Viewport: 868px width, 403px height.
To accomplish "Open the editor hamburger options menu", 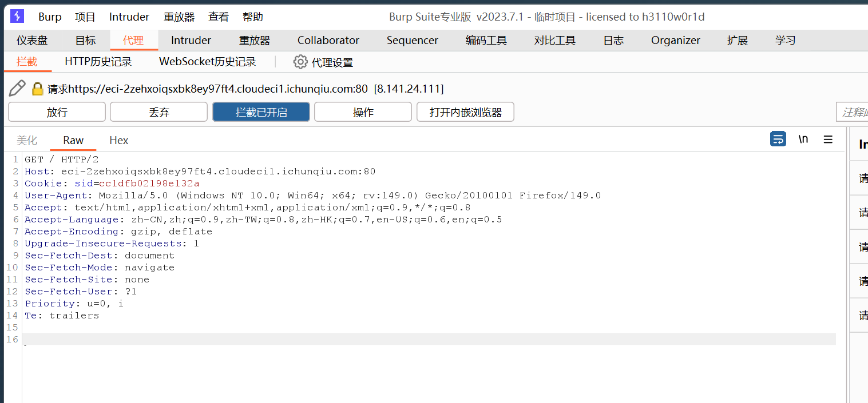I will tap(828, 139).
